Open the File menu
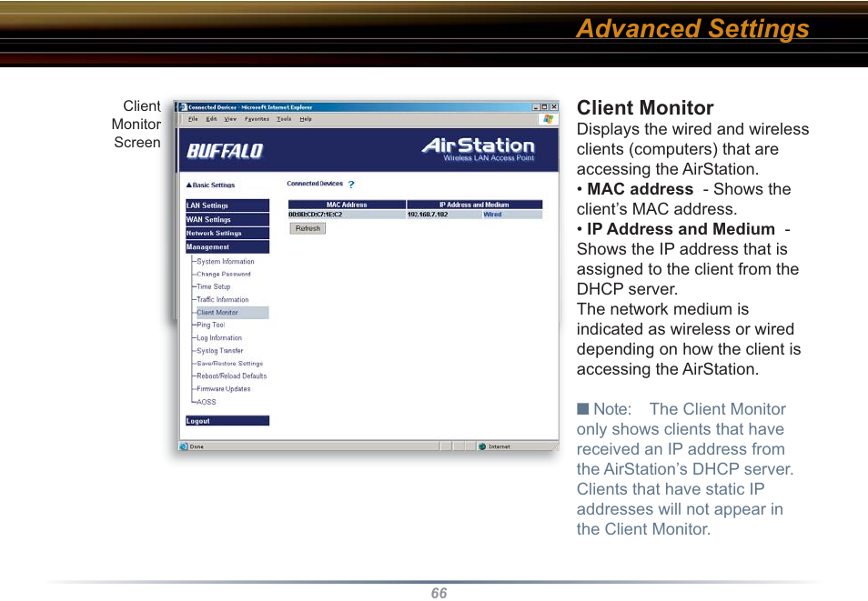This screenshot has height=601, width=868. coord(193,119)
